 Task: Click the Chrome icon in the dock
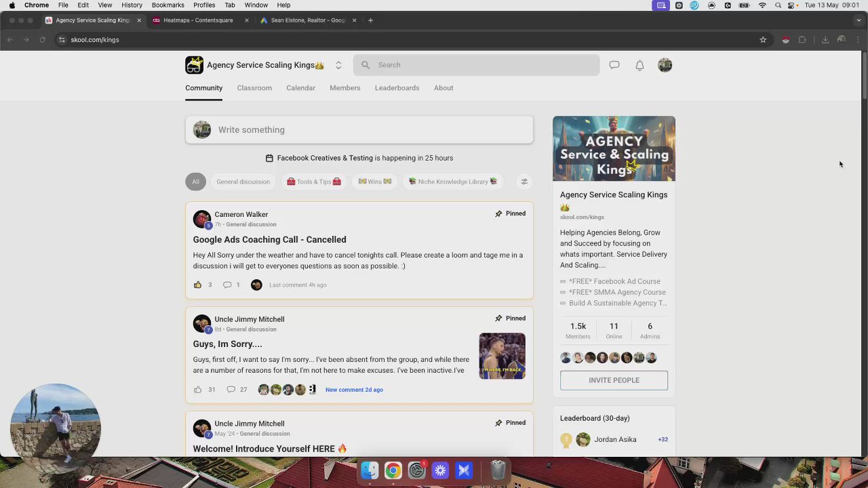(393, 470)
